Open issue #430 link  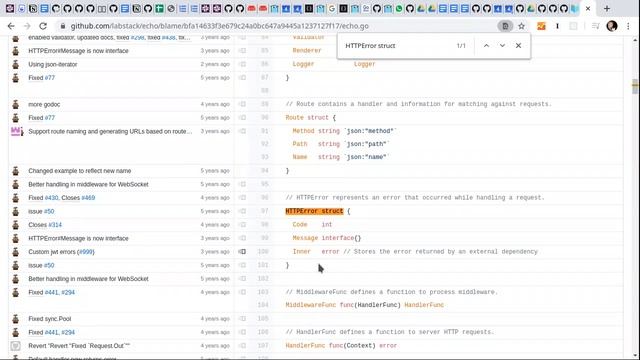coord(51,198)
